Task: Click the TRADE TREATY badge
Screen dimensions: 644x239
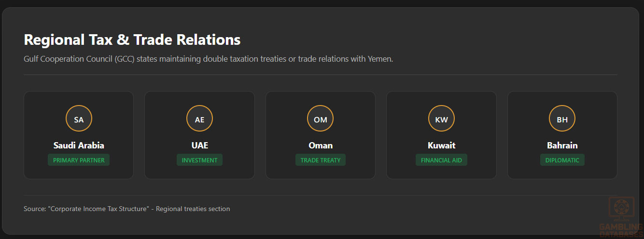Action: tap(321, 160)
